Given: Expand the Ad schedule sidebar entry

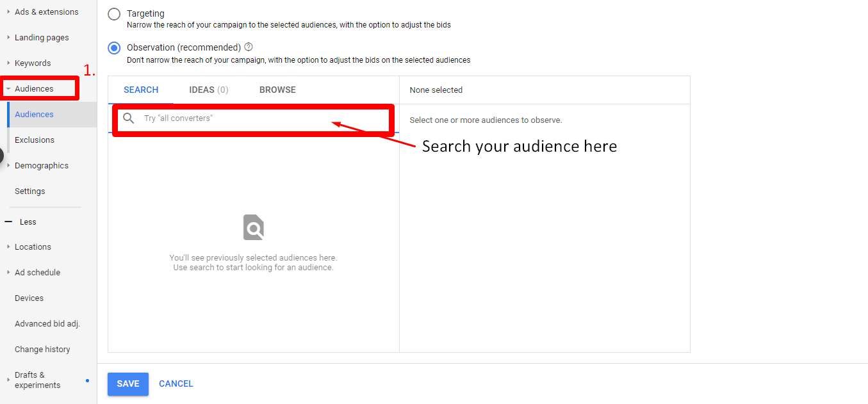Looking at the screenshot, I should [x=8, y=272].
